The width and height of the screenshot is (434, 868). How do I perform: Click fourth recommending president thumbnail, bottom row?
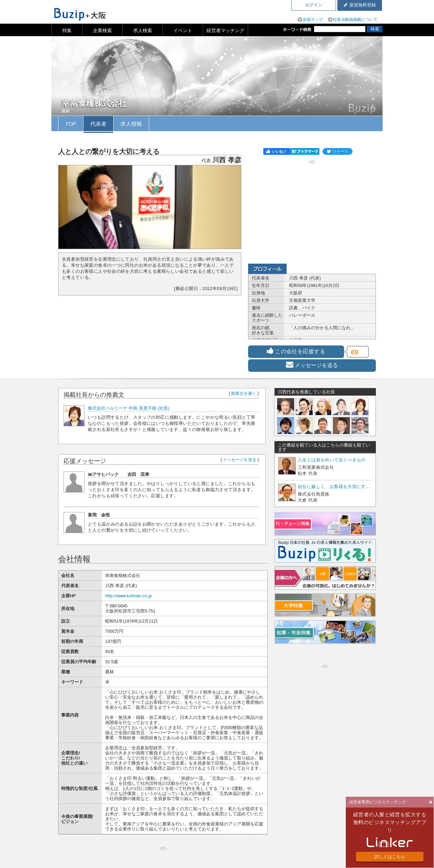pyautogui.click(x=341, y=425)
